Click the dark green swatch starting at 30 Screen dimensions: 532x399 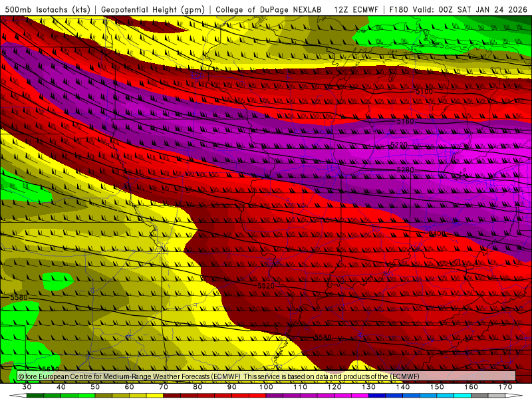click(35, 396)
